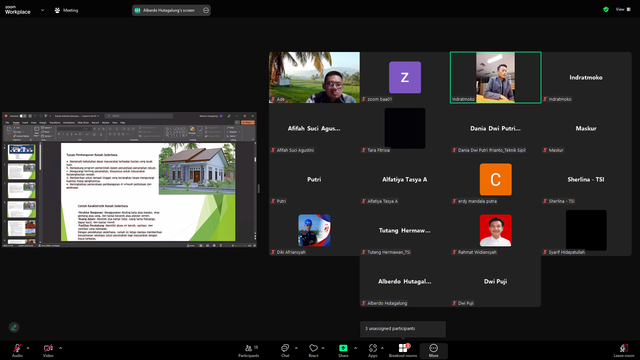
Task: Select Alberdo Hutagalung participant tile
Action: (x=405, y=281)
